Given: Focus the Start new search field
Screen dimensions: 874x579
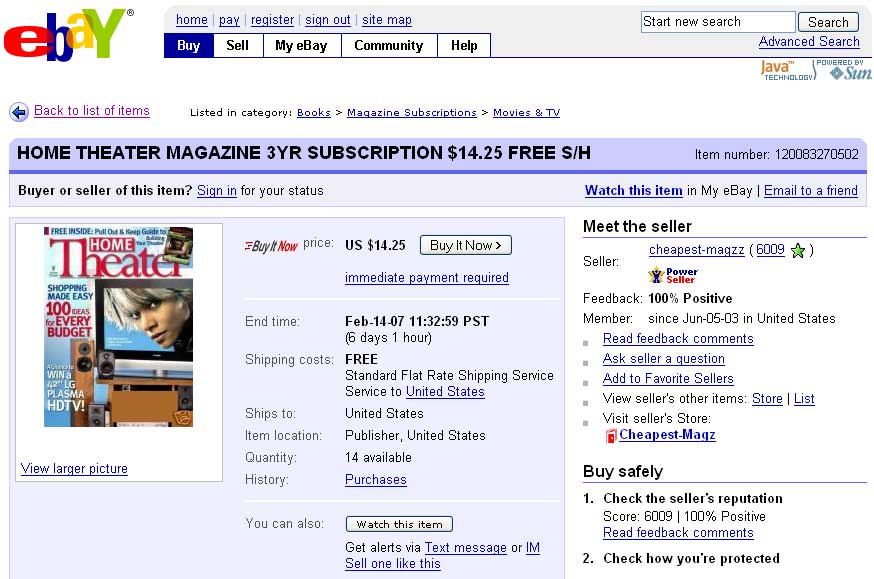Looking at the screenshot, I should pos(717,22).
